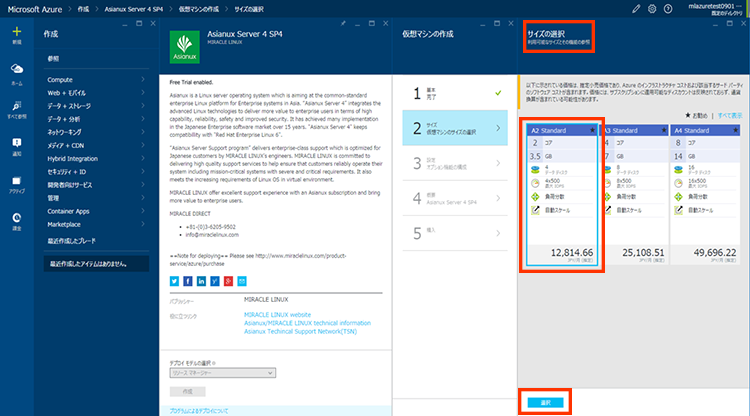Expand the ネットワーキング category
This screenshot has height=416, width=750.
[96, 132]
